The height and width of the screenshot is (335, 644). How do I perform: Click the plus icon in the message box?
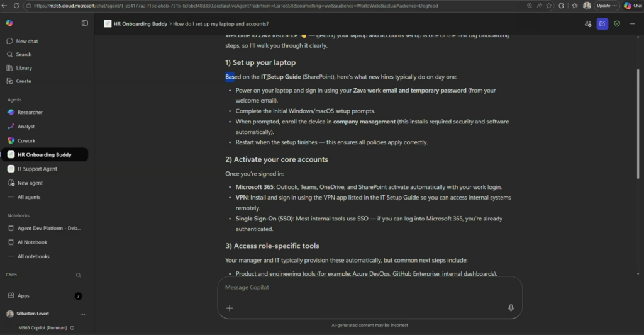click(x=230, y=308)
